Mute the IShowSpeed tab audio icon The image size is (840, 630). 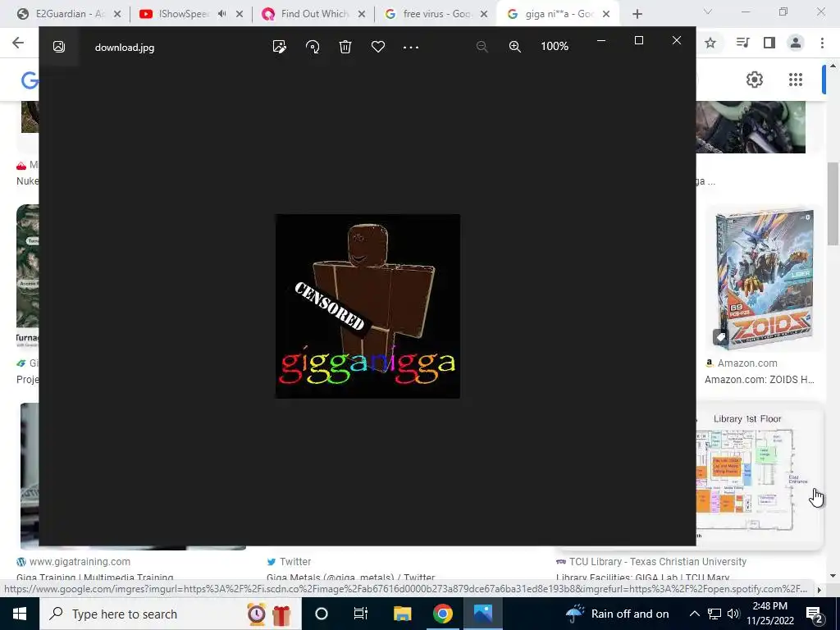point(221,14)
